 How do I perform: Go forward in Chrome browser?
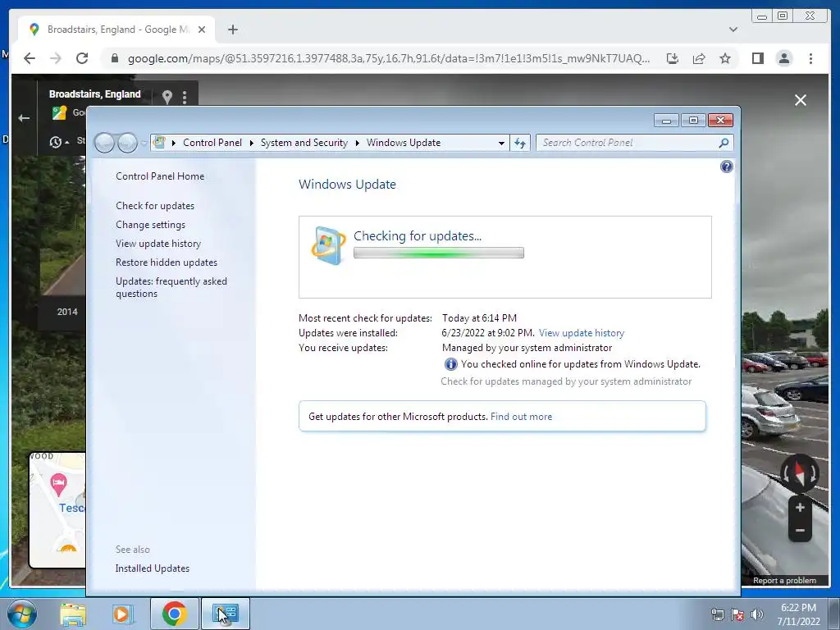tap(56, 58)
